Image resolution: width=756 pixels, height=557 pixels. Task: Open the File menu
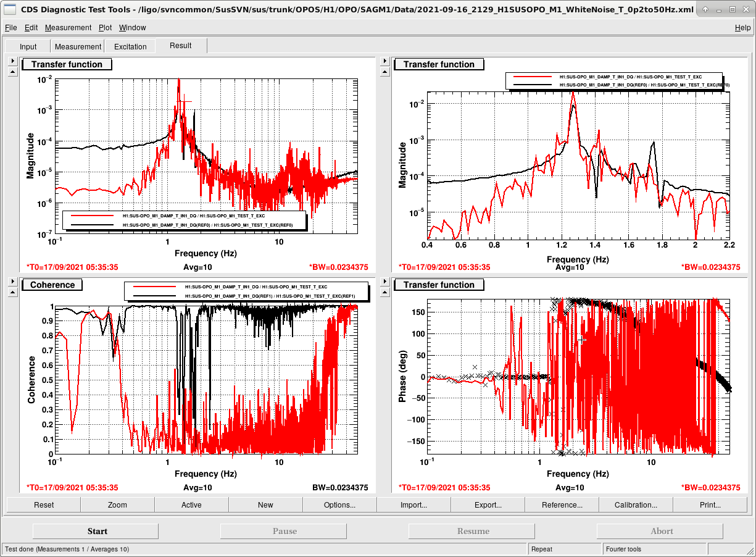(11, 28)
